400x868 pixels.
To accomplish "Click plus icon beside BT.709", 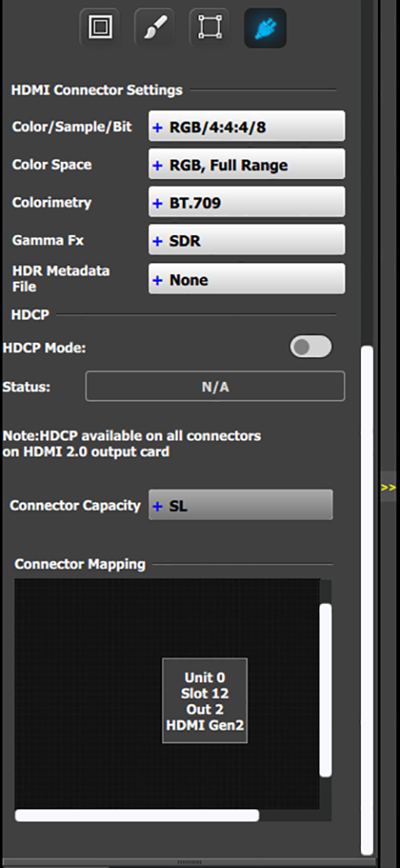I will click(158, 203).
